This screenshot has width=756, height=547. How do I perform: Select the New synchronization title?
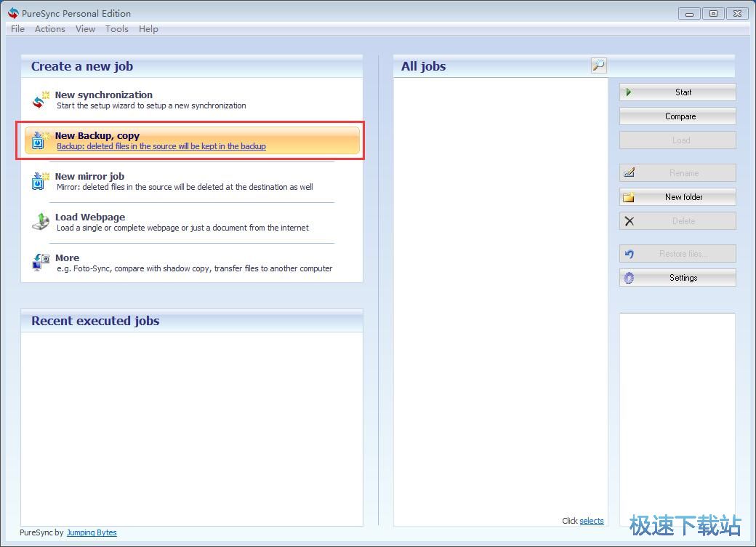tap(104, 95)
